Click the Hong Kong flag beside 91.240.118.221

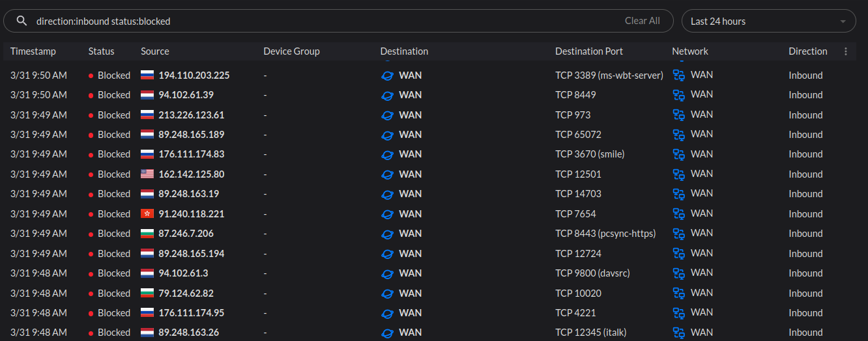[147, 214]
